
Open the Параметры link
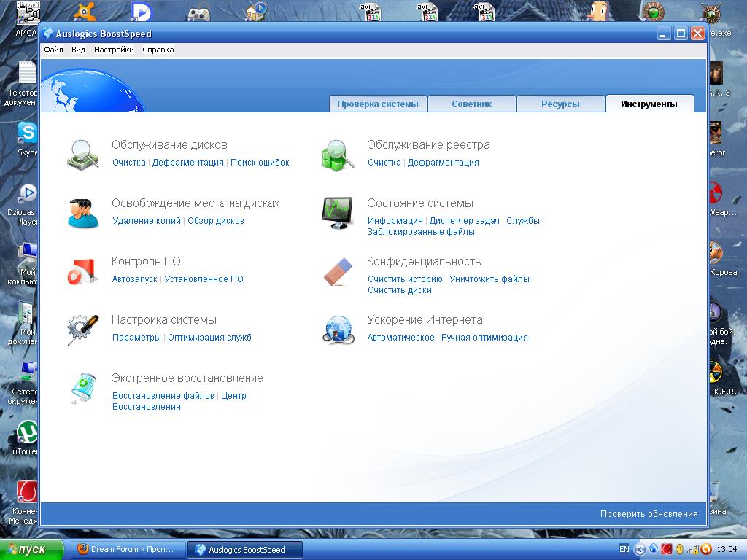coord(136,337)
